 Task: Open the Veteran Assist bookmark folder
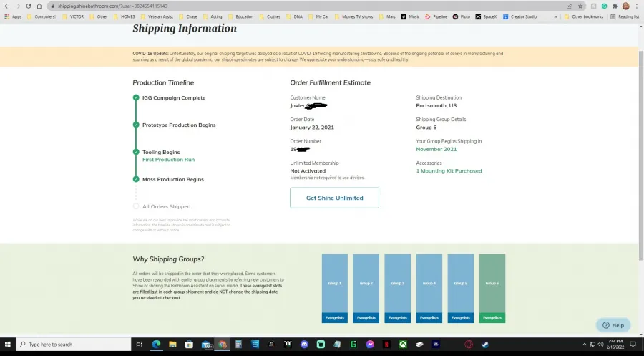(157, 17)
